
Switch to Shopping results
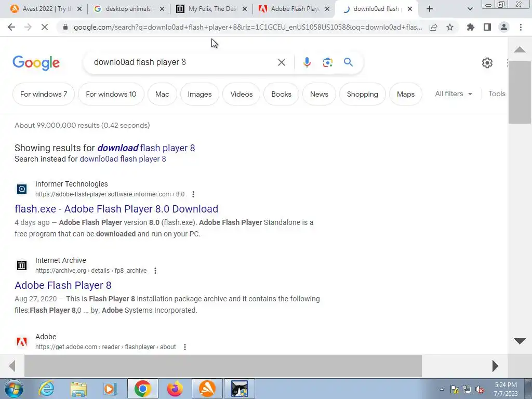click(x=362, y=94)
